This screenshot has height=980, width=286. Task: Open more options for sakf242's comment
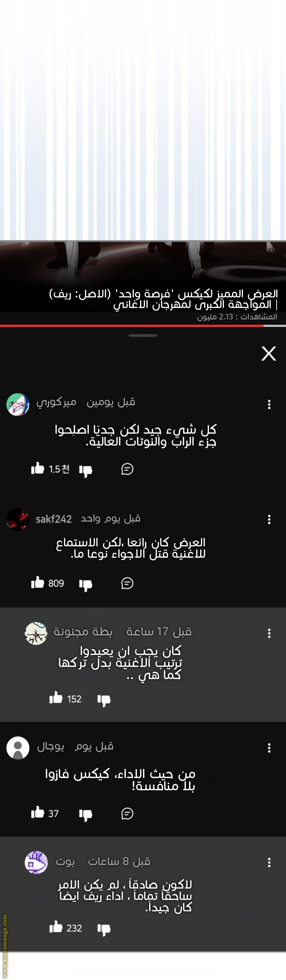coord(269,520)
